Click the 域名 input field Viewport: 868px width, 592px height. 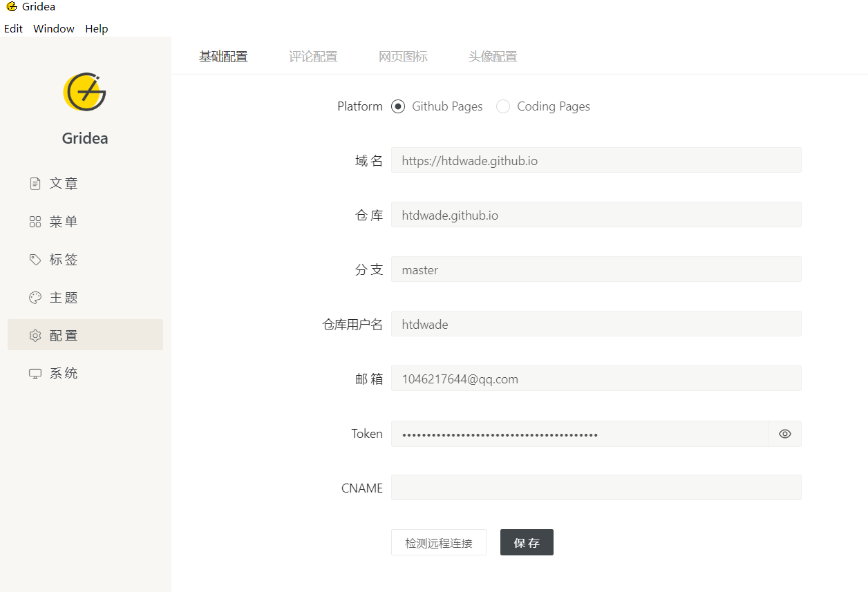[x=596, y=160]
